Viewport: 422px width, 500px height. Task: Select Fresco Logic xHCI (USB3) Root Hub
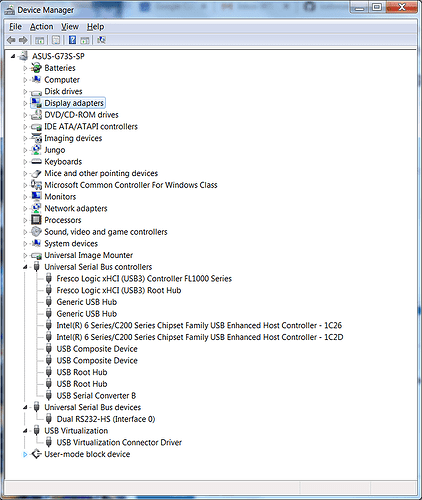click(119, 290)
